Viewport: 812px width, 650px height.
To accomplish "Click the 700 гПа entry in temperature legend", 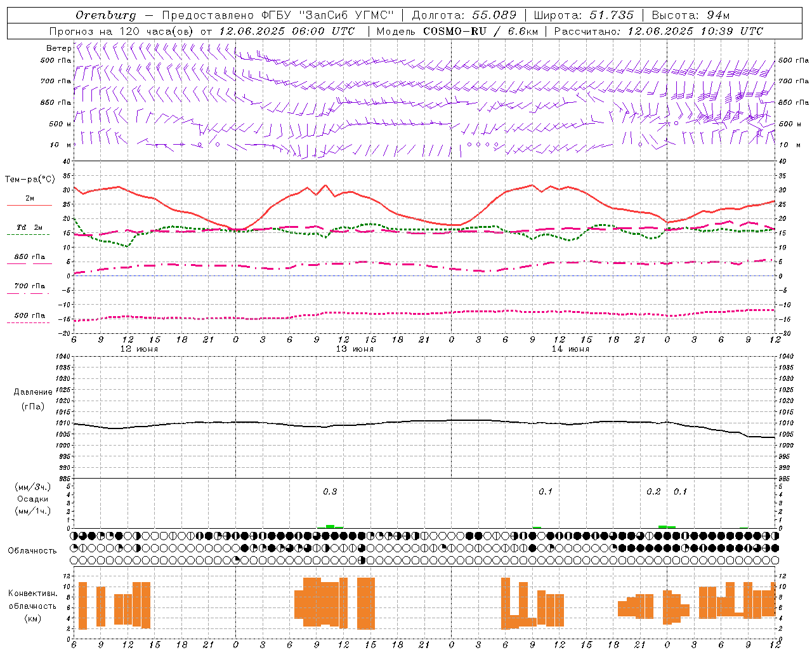I will coord(30,286).
